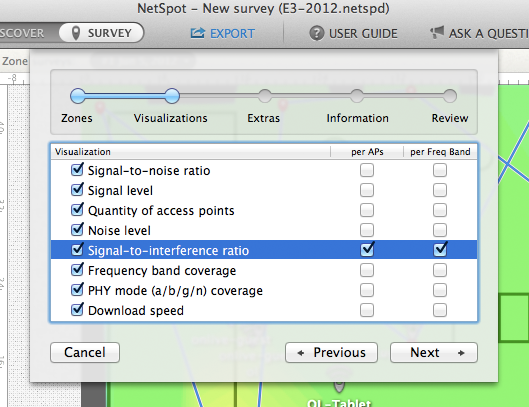529x407 pixels.
Task: Uncheck Signal-to-noise ratio visualization
Action: click(77, 170)
